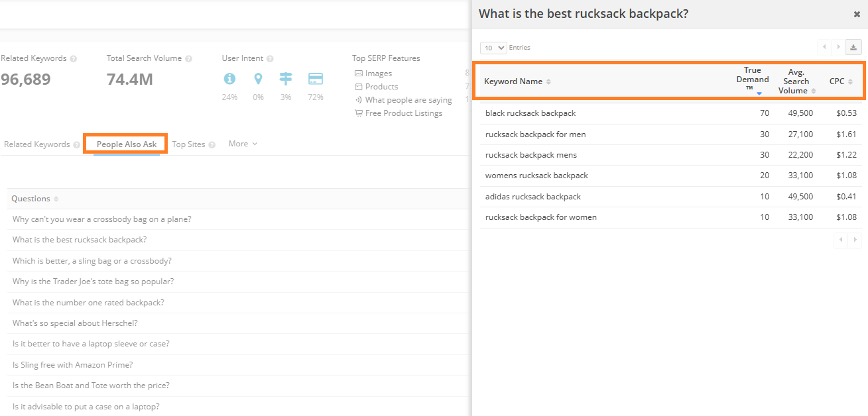Switch to the Related Keywords tab
The width and height of the screenshot is (868, 416).
[37, 144]
